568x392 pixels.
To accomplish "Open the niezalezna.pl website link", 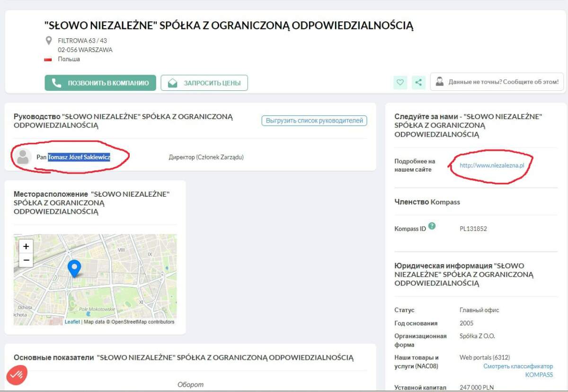I will click(x=492, y=166).
